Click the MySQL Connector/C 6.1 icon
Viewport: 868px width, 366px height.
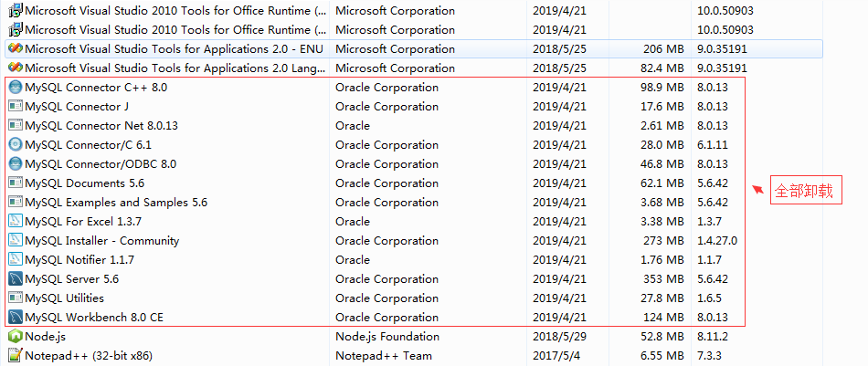[16, 145]
